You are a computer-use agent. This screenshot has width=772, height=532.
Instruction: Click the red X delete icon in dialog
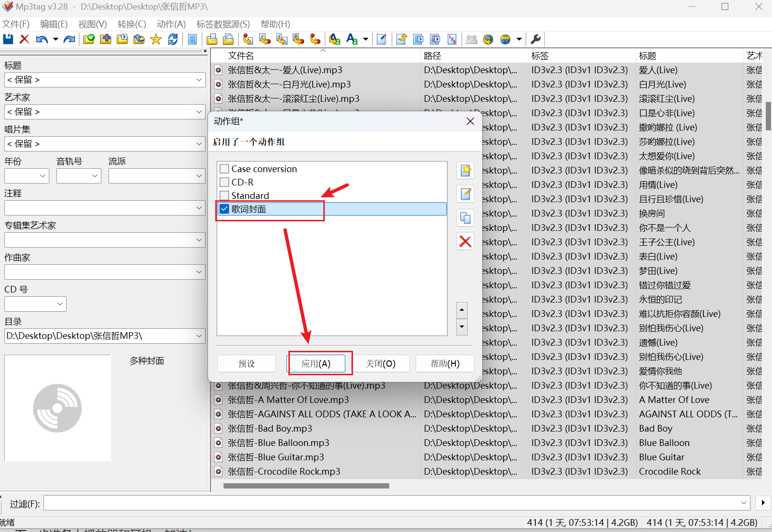465,241
